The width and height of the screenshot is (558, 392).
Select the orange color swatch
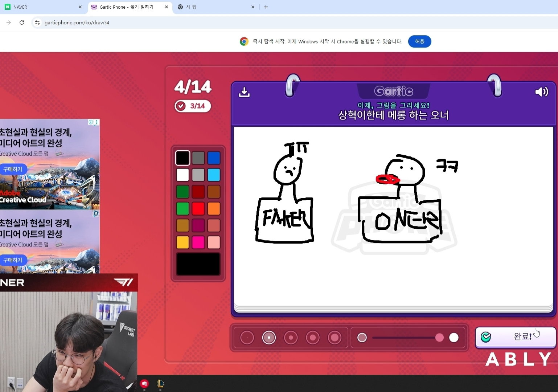[x=214, y=208]
